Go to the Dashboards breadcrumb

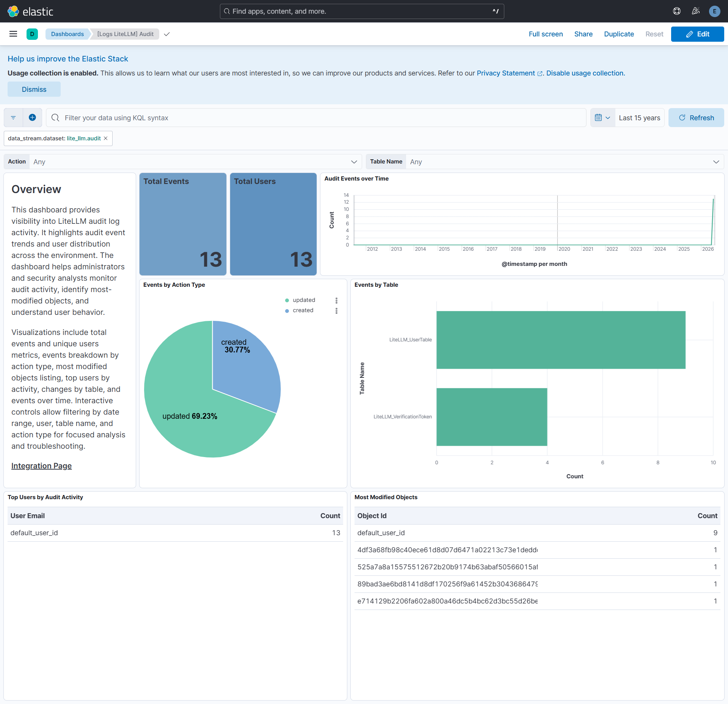click(67, 34)
